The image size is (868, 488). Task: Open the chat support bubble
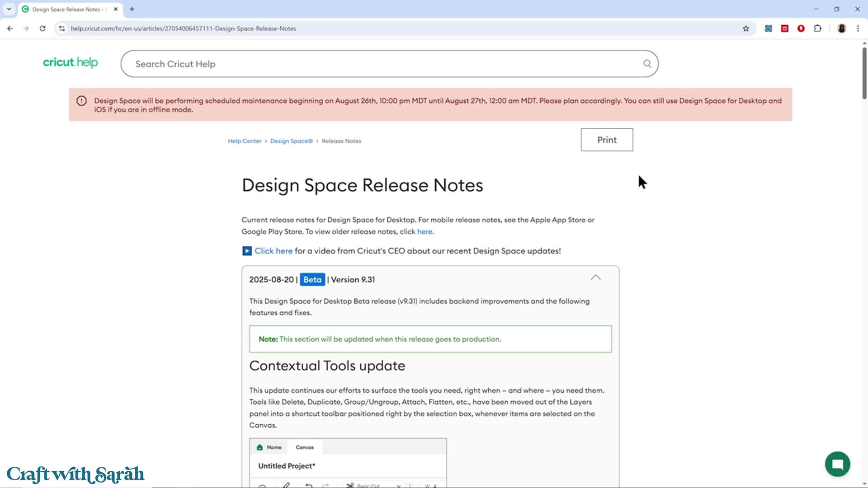tap(837, 464)
